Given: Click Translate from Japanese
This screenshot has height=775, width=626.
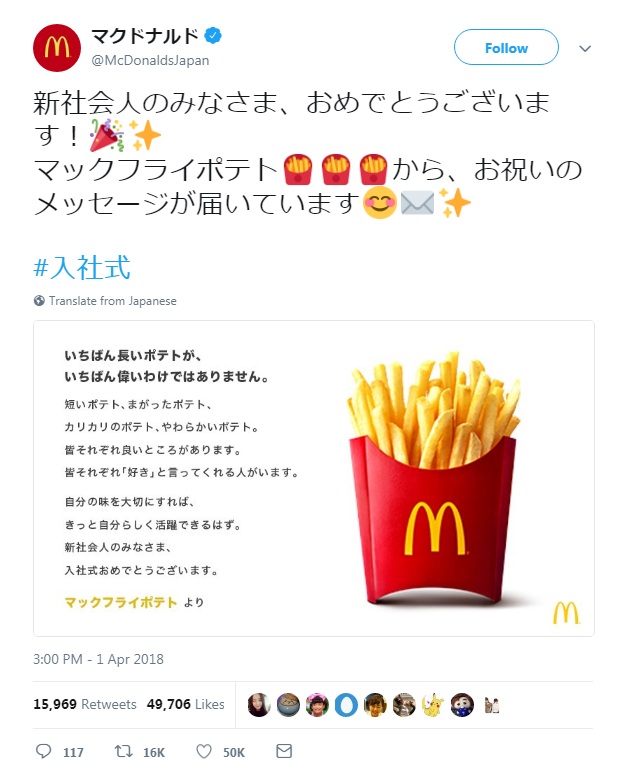Looking at the screenshot, I should click(x=113, y=301).
